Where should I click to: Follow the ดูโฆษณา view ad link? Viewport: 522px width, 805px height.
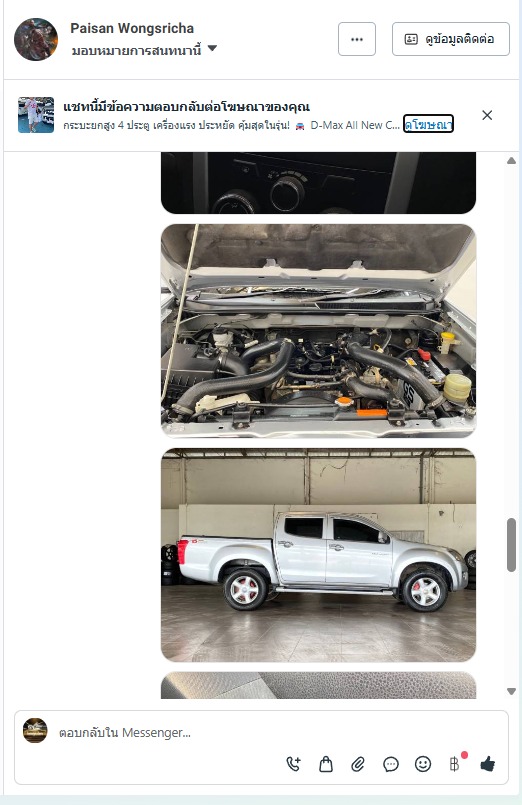pos(428,124)
